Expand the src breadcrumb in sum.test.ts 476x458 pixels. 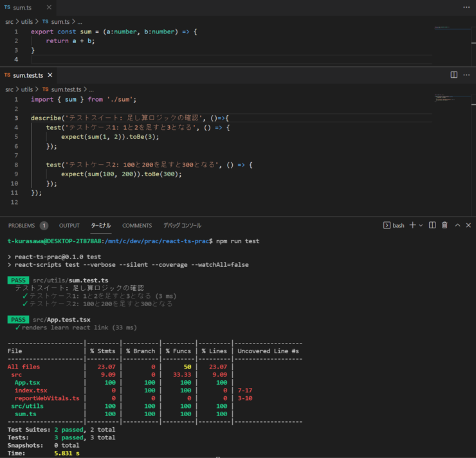click(x=9, y=89)
